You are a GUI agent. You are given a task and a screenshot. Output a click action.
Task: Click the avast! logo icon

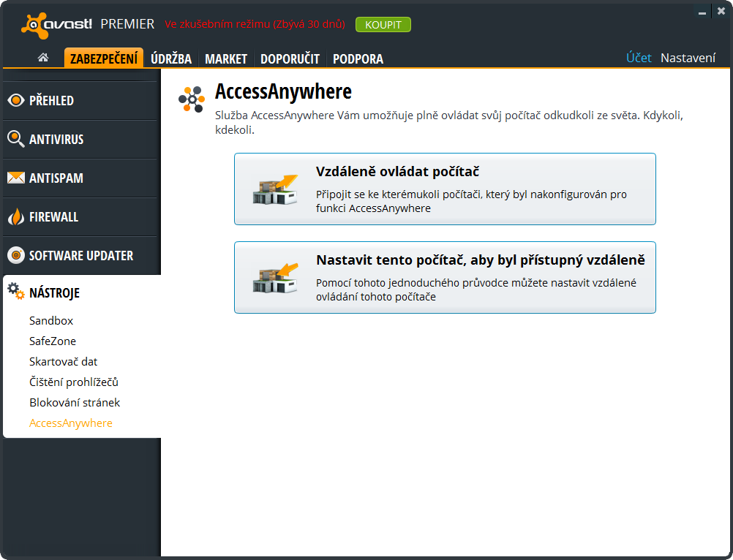[x=34, y=25]
